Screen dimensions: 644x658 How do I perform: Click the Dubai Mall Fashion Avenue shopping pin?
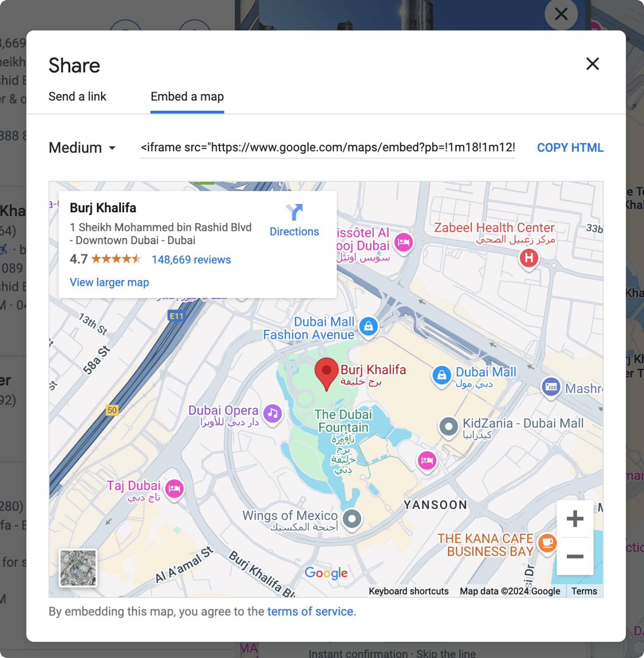[369, 327]
